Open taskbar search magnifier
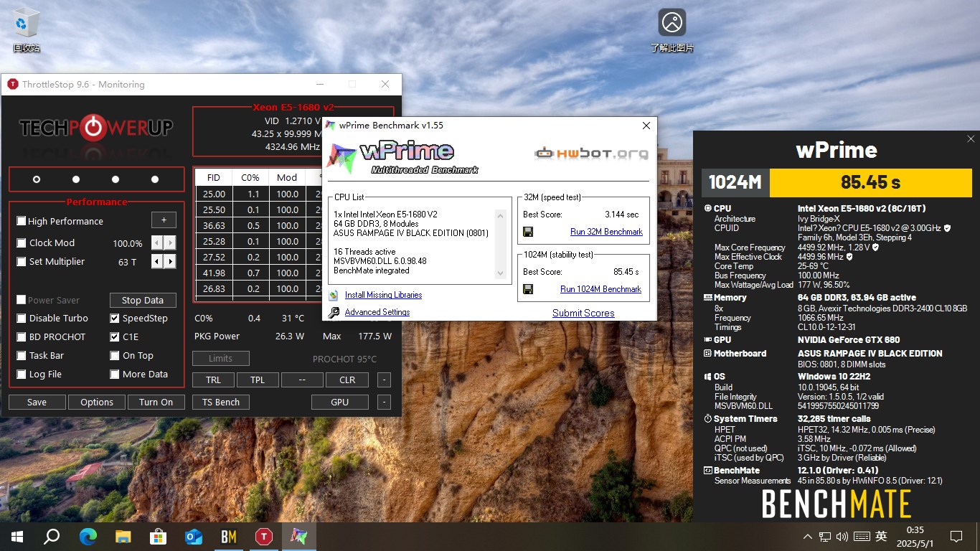The image size is (980, 551). point(52,537)
